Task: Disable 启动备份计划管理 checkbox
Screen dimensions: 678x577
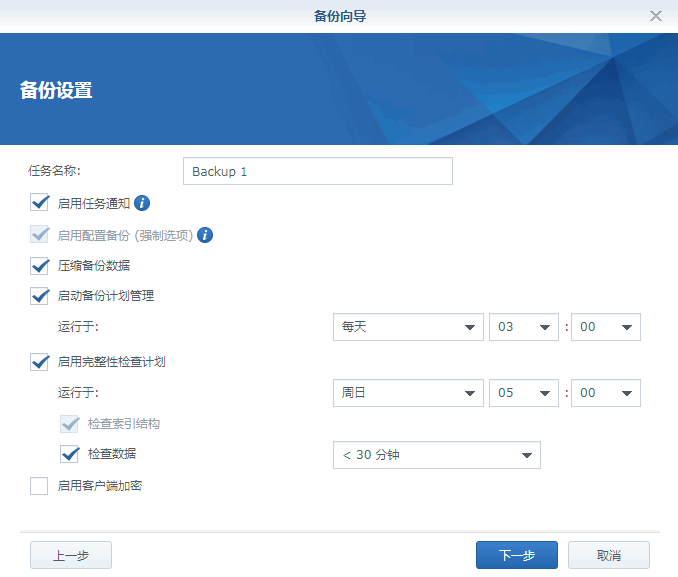Action: 40,296
